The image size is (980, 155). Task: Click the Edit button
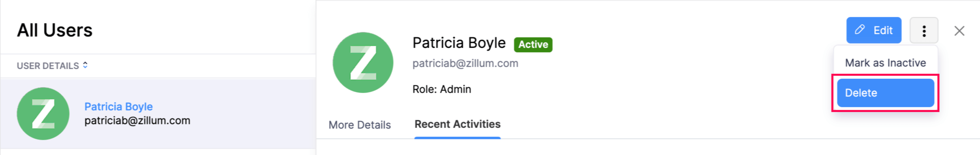click(874, 30)
